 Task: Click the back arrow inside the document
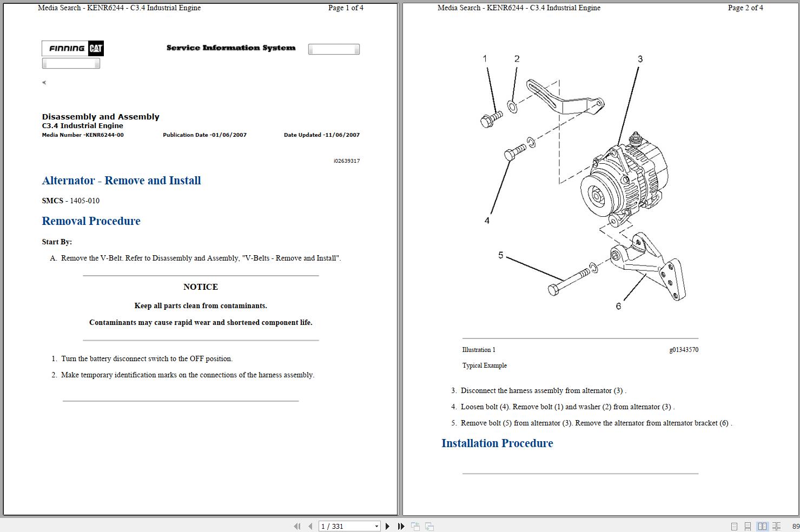tap(43, 82)
